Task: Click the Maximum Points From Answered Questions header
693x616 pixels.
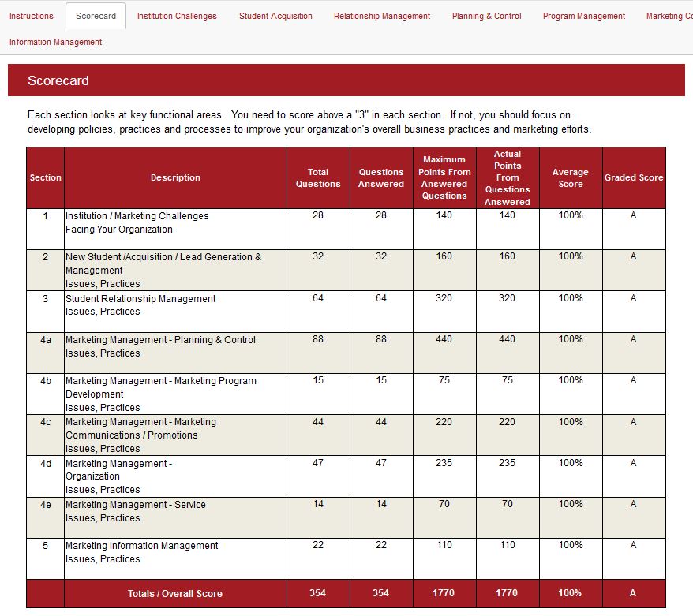Action: 444,177
